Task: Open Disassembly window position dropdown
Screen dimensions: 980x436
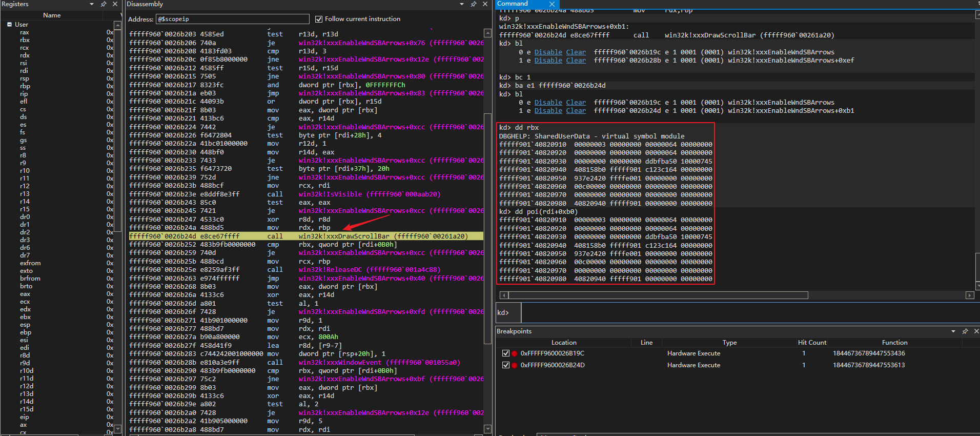Action: tap(462, 4)
